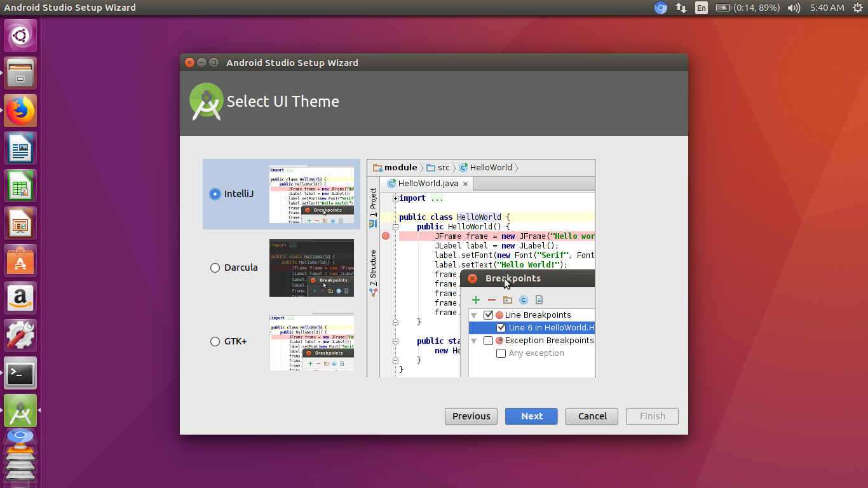Viewport: 868px width, 488px height.
Task: Open the Ubuntu Dash from the launcher
Action: [20, 36]
